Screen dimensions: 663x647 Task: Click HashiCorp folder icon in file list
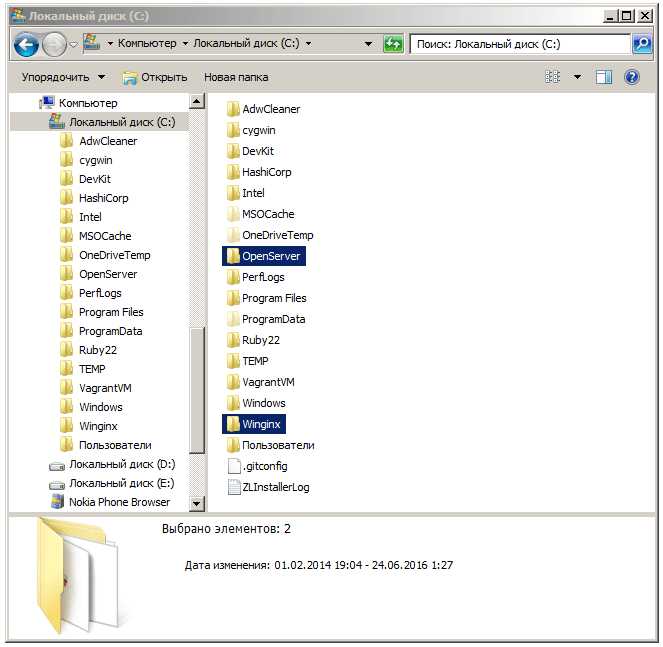(233, 172)
